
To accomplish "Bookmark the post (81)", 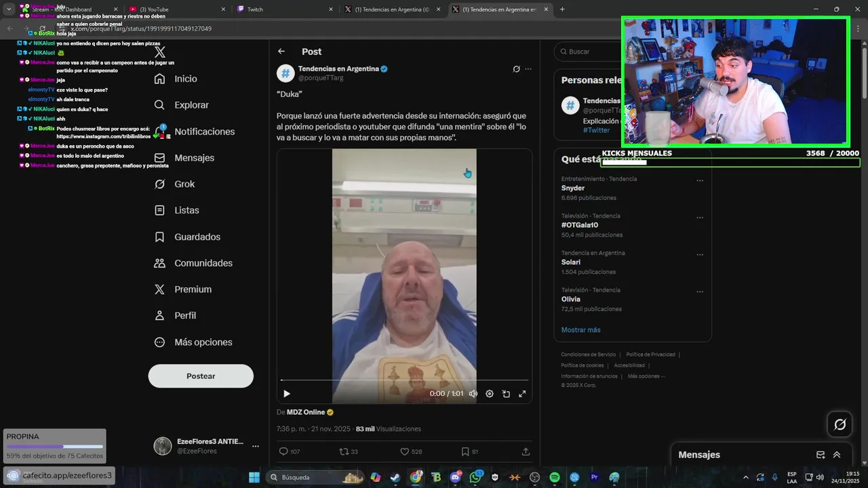I will (x=470, y=451).
